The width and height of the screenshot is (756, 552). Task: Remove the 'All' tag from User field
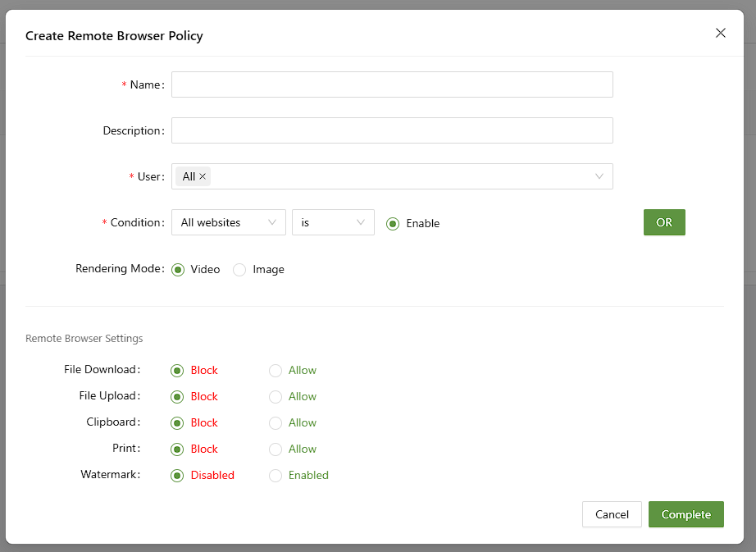pyautogui.click(x=203, y=176)
